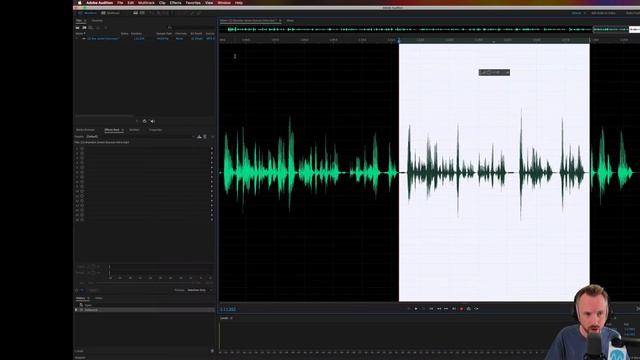Switch to the Multitrack editor view
Image resolution: width=640 pixels, height=360 pixels.
coord(111,13)
